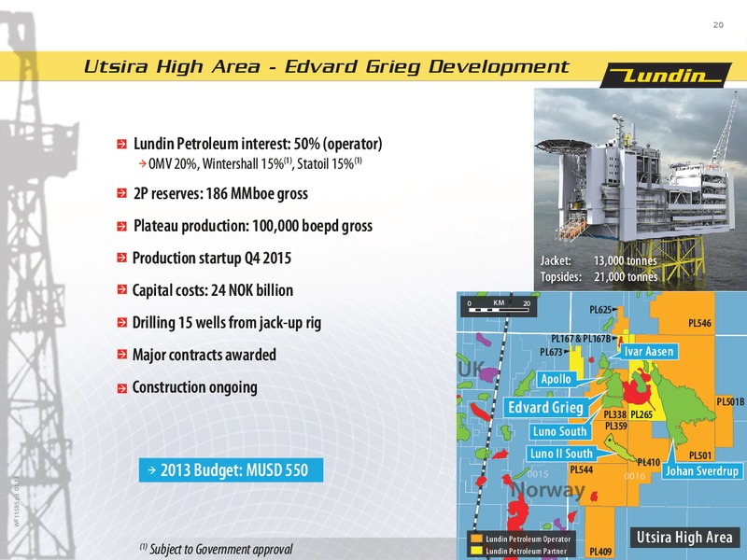Select the 'PL167 & PL167B' licence label
Image resolution: width=747 pixels, height=560 pixels.
[581, 339]
